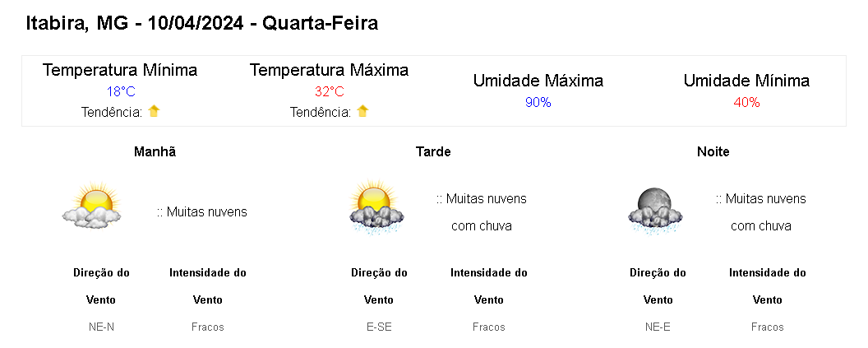
Task: Click the night moon with rain icon
Action: 654,211
